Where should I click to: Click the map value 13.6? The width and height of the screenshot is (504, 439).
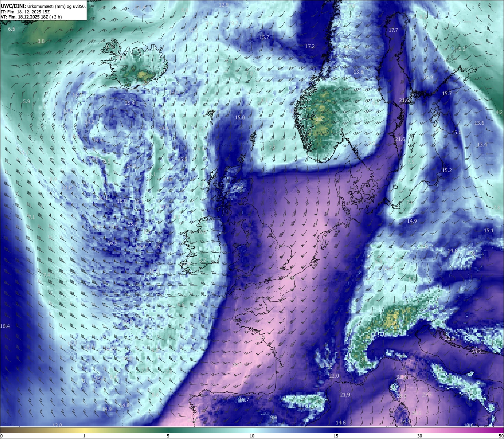479,123
